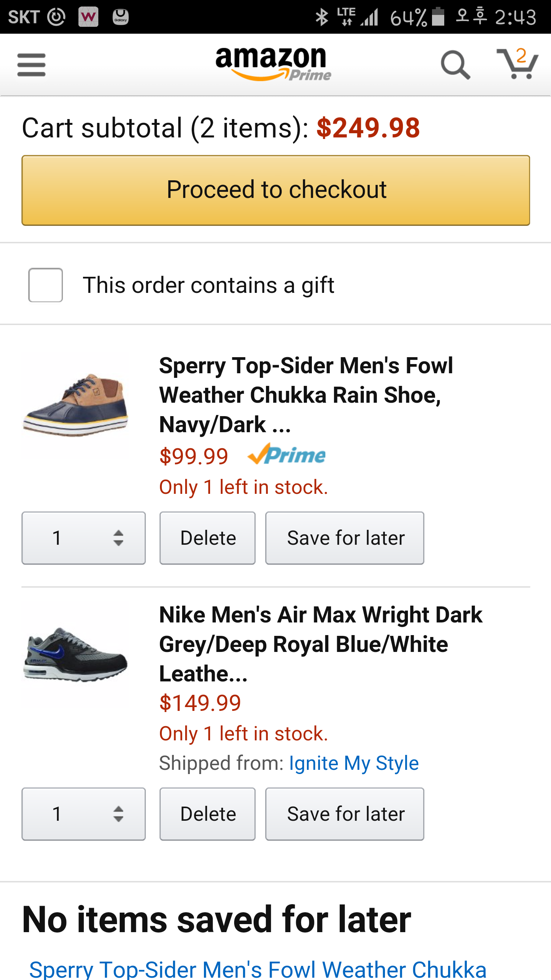Screen dimensions: 551x980
Task: Check the 'This order contains a gift' box
Action: [46, 285]
